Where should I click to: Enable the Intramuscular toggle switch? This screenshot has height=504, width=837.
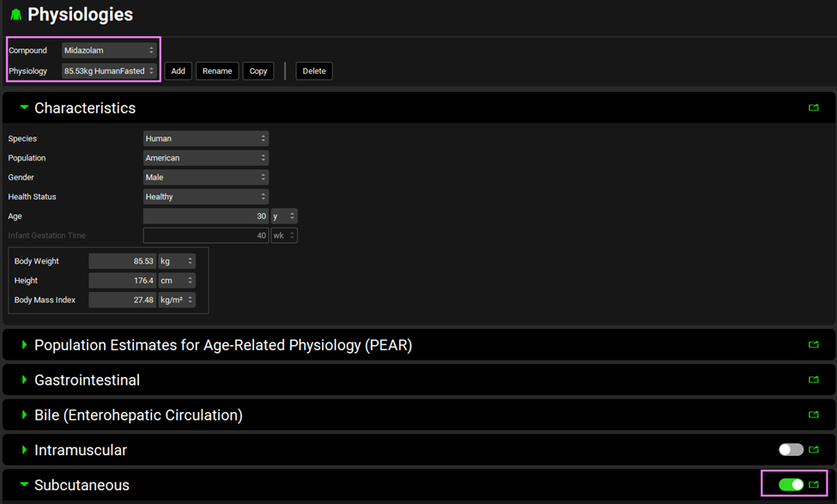tap(791, 450)
